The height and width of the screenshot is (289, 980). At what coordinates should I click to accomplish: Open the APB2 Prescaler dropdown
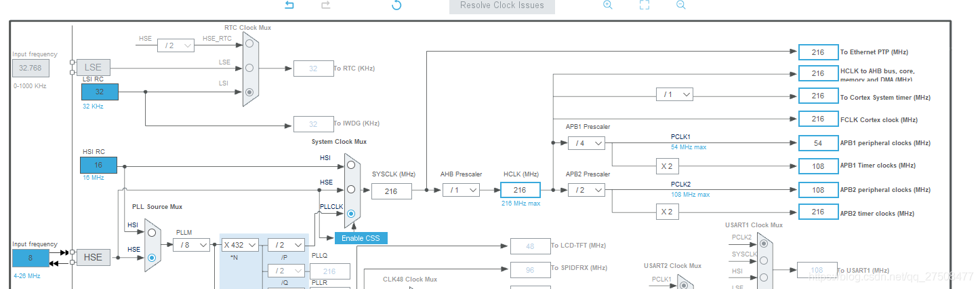(x=586, y=190)
